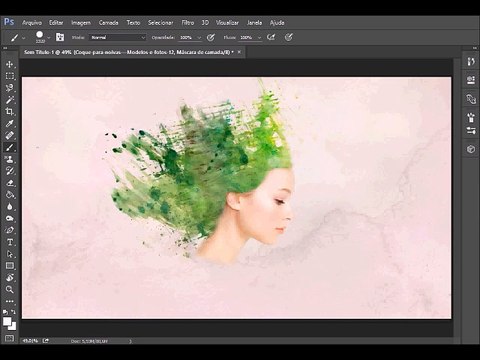Select the Crop tool
Viewport: 480px width, 360px height.
pyautogui.click(x=9, y=112)
